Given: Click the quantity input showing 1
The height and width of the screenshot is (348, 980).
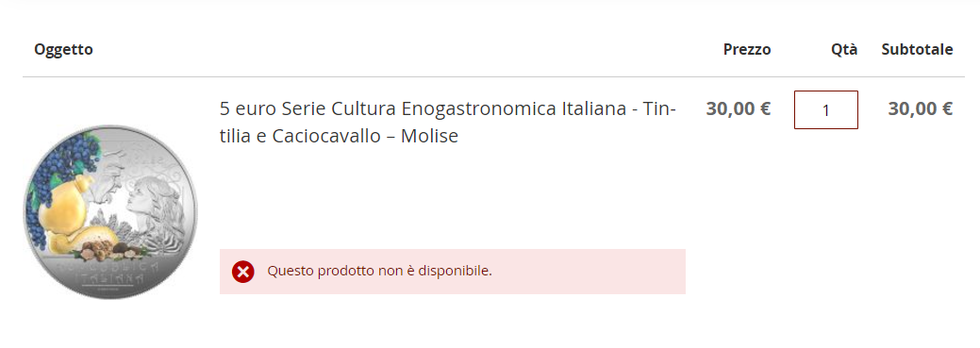Looking at the screenshot, I should (x=825, y=110).
